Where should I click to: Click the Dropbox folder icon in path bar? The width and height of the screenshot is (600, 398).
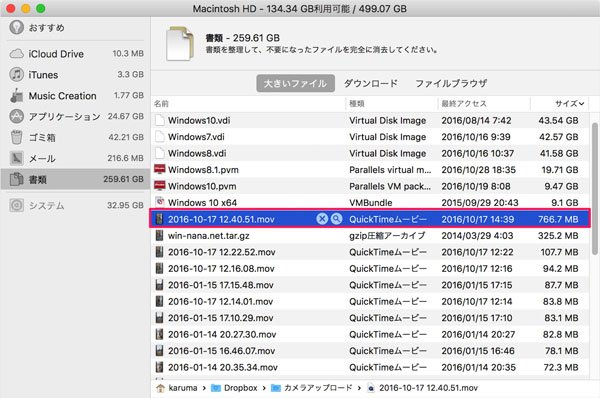[x=216, y=388]
